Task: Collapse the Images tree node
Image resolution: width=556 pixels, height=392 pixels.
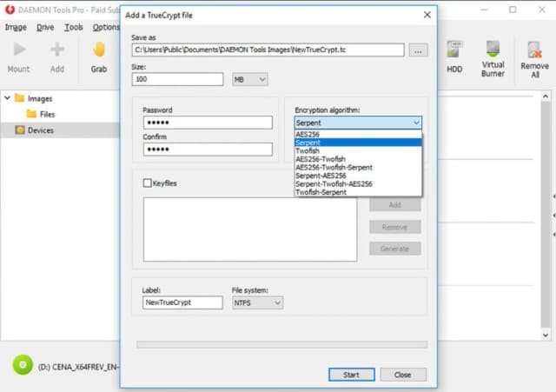Action: coord(7,98)
